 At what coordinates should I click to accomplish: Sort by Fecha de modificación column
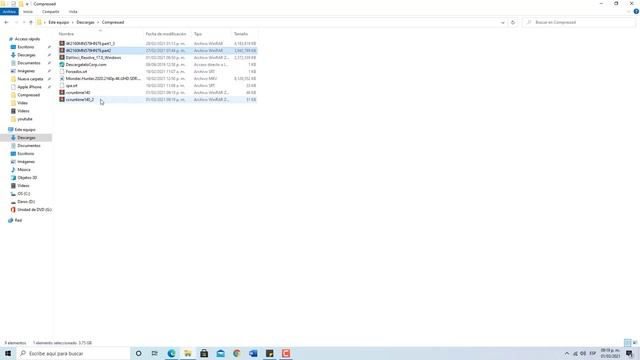167,34
